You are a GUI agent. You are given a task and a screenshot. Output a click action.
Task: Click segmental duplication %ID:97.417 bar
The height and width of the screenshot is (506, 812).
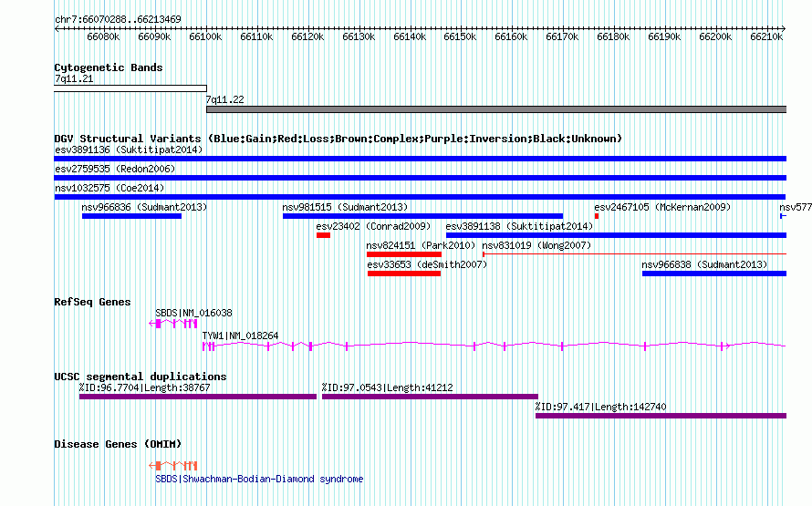point(661,416)
